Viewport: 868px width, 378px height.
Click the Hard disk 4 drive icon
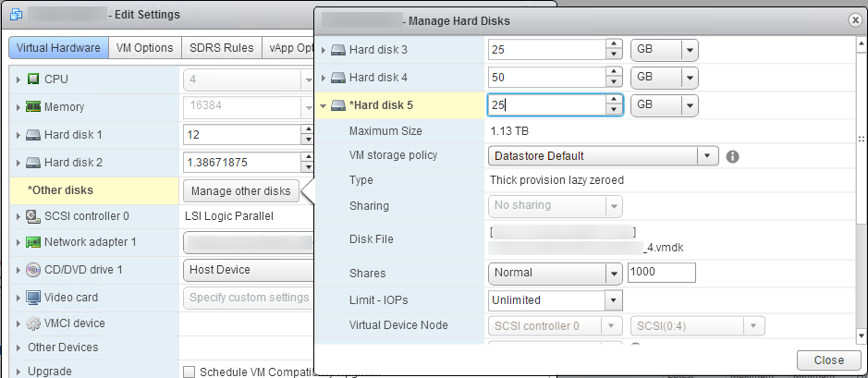(x=338, y=78)
